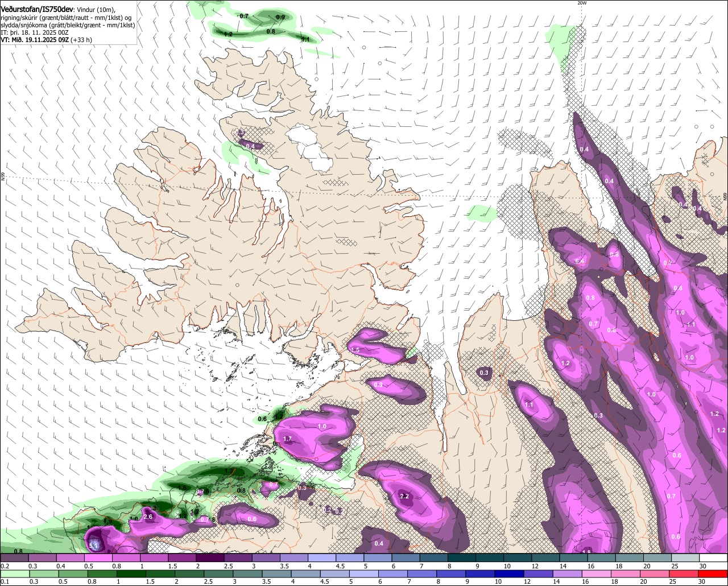
Task: Click the 'slydda/snjókoma' legend description line
Action: [x=68, y=25]
